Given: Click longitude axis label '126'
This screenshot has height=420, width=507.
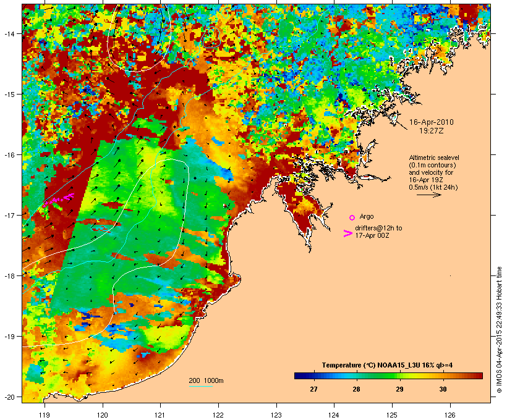Looking at the screenshot, I should tap(450, 415).
